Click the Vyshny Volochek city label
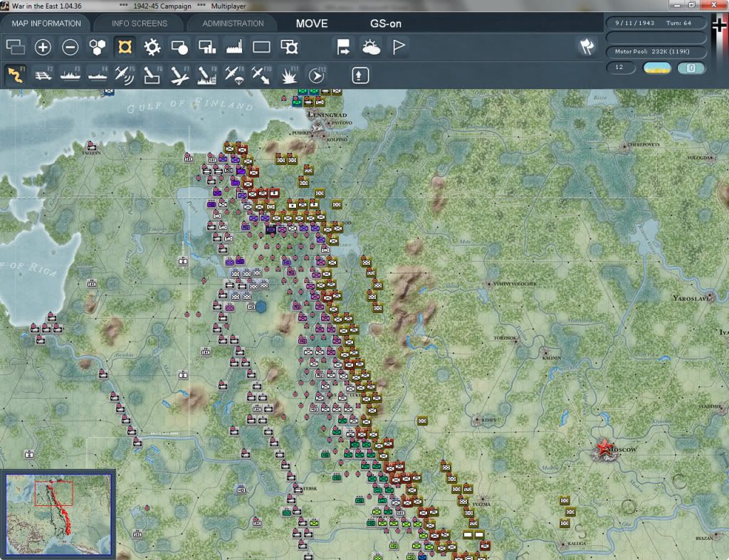729x560 pixels. click(x=515, y=283)
